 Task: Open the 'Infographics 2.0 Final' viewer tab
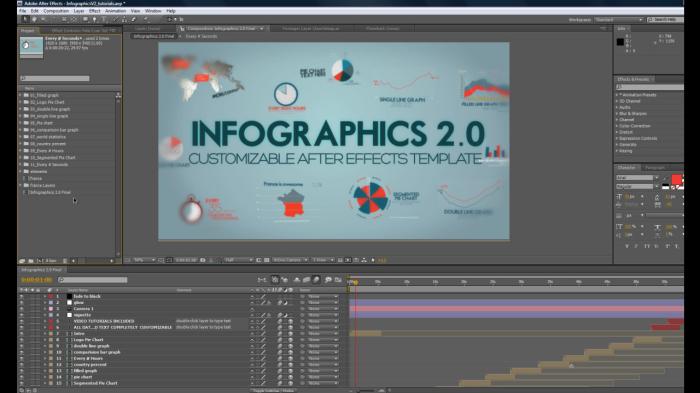click(x=154, y=36)
